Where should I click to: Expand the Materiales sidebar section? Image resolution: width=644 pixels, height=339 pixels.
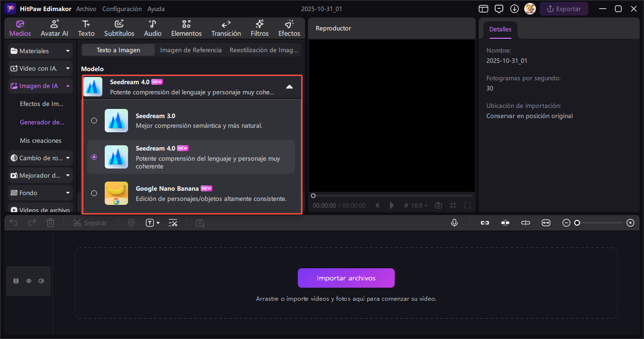(40, 51)
